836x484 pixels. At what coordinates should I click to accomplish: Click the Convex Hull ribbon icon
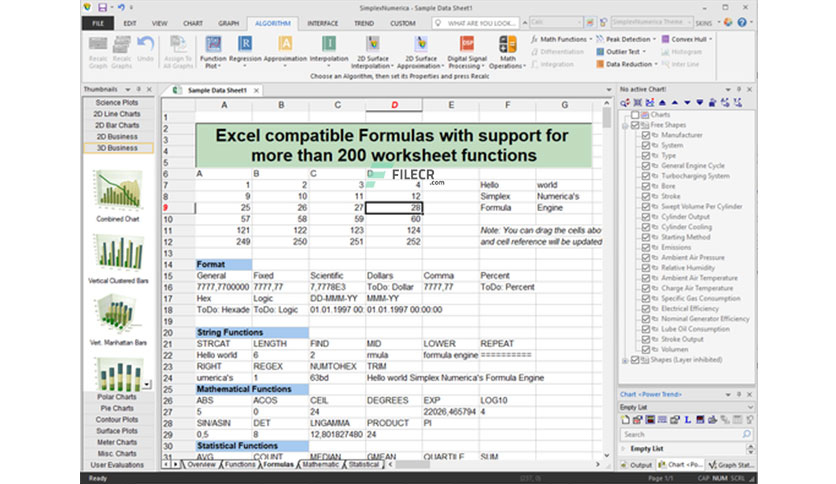pos(665,39)
